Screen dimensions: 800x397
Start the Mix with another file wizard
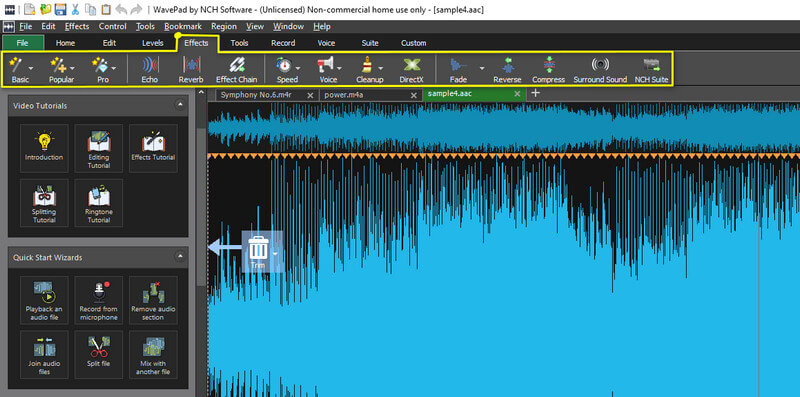click(153, 355)
